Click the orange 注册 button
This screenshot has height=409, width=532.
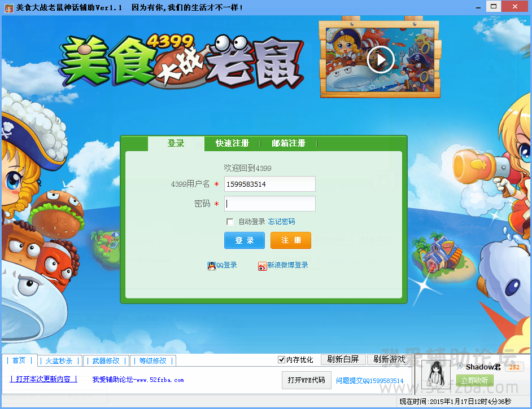(291, 240)
